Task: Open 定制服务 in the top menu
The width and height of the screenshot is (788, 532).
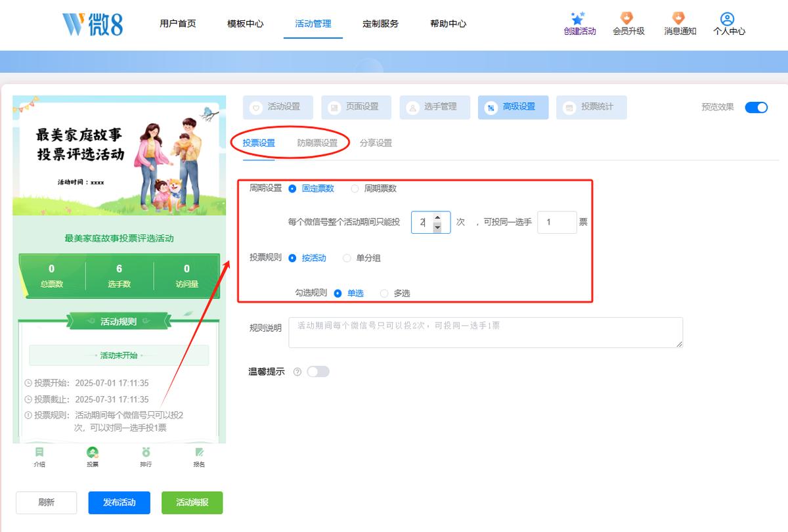Action: tap(381, 24)
